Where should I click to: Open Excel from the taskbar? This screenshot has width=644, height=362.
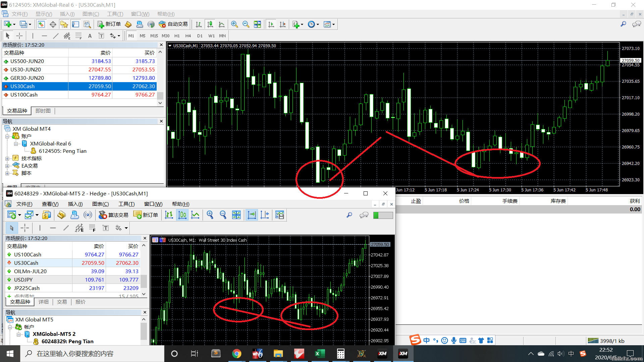tap(320, 354)
